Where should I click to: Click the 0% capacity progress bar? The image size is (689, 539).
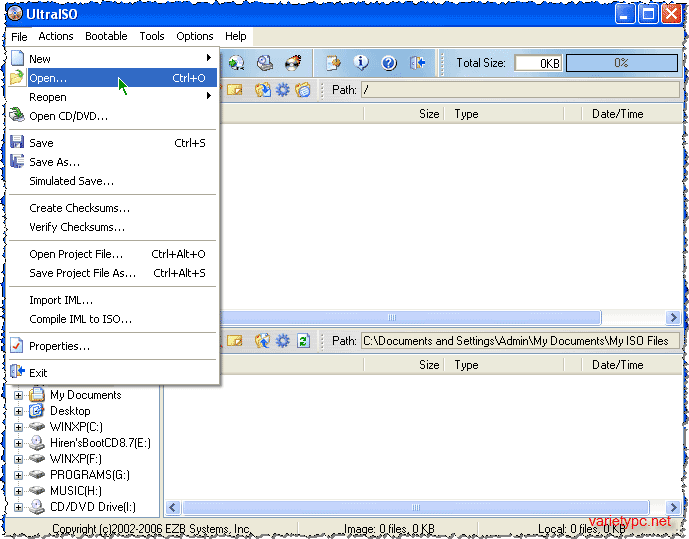622,63
